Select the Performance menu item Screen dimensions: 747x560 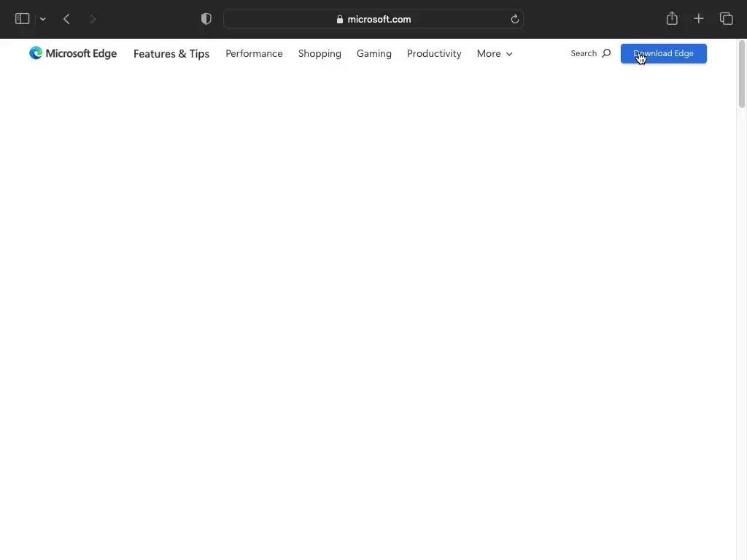pyautogui.click(x=254, y=53)
